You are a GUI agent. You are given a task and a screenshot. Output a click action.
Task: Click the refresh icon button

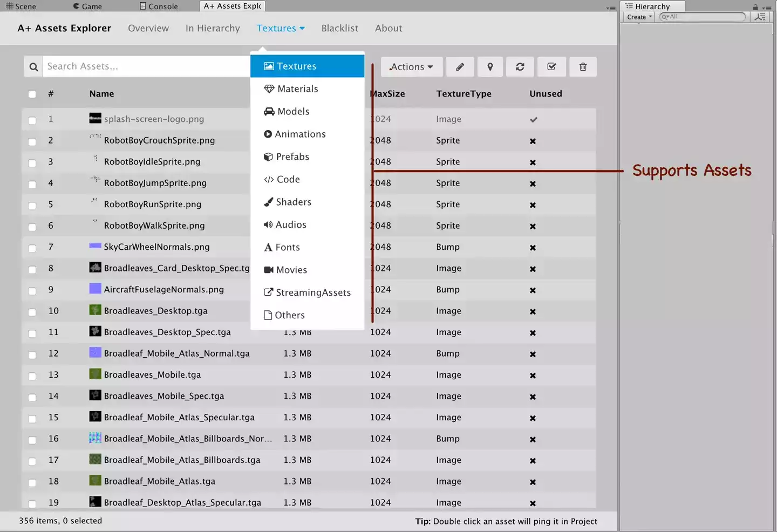[520, 67]
